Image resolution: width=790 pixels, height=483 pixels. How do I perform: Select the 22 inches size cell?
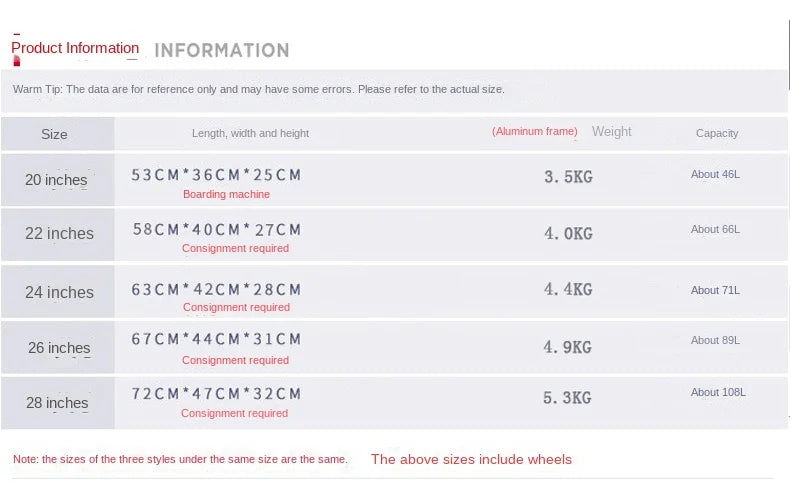click(59, 233)
